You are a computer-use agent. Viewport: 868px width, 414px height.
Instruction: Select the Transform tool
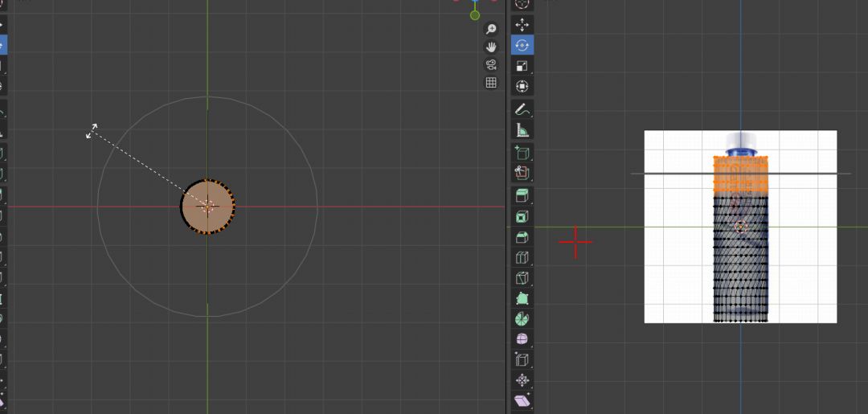[x=522, y=87]
